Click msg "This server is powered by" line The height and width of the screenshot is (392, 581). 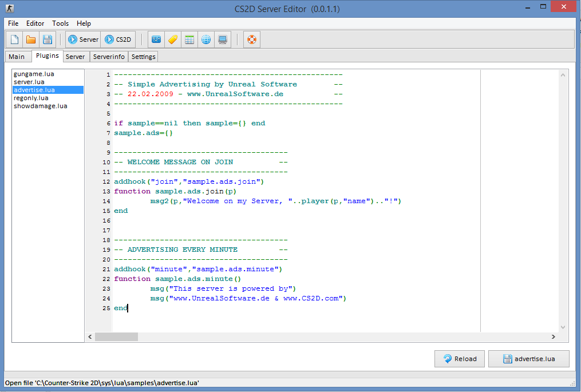223,288
